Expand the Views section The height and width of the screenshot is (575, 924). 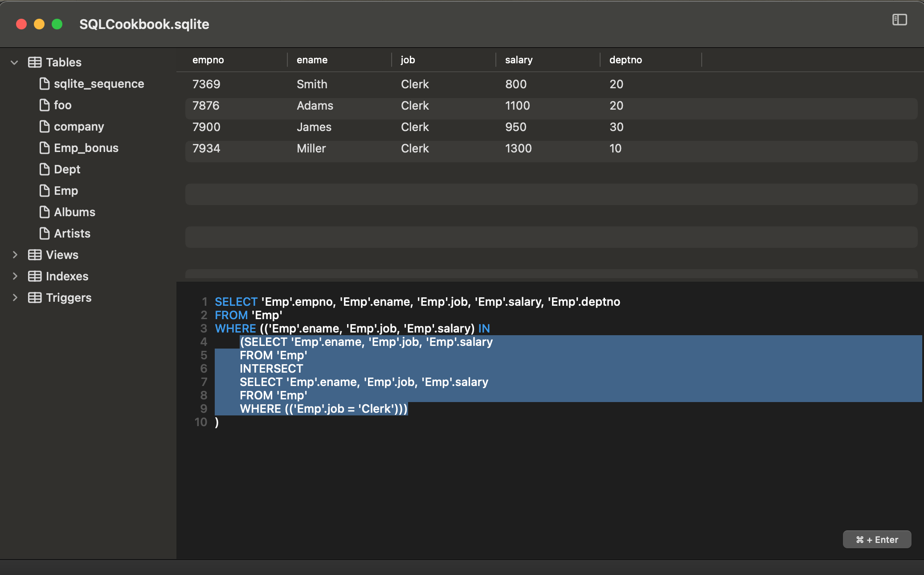(x=15, y=255)
